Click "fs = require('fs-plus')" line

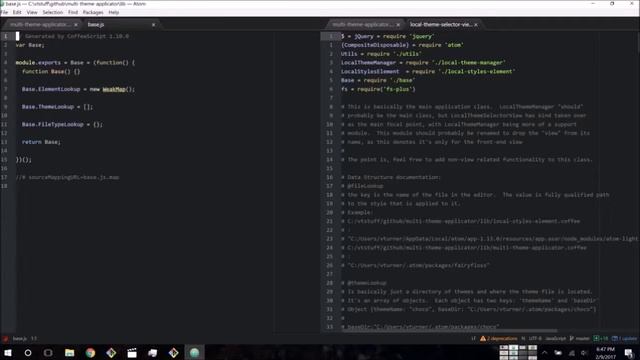[x=378, y=89]
